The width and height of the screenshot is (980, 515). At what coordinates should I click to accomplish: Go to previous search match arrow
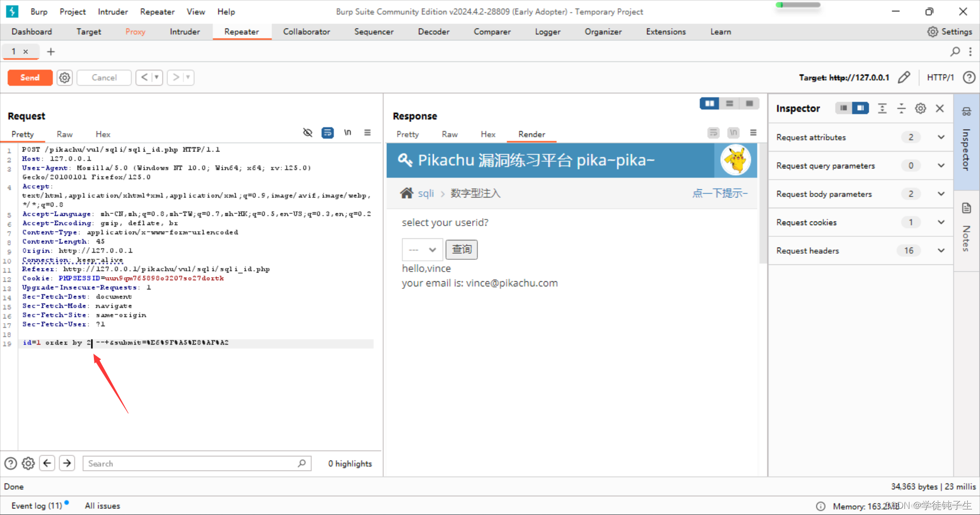47,463
